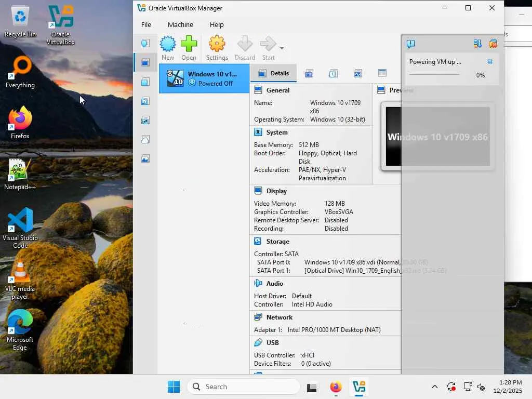Viewport: 532px width, 399px height.
Task: Open Oracle VirtualBox desktop shortcut
Action: coord(60,25)
